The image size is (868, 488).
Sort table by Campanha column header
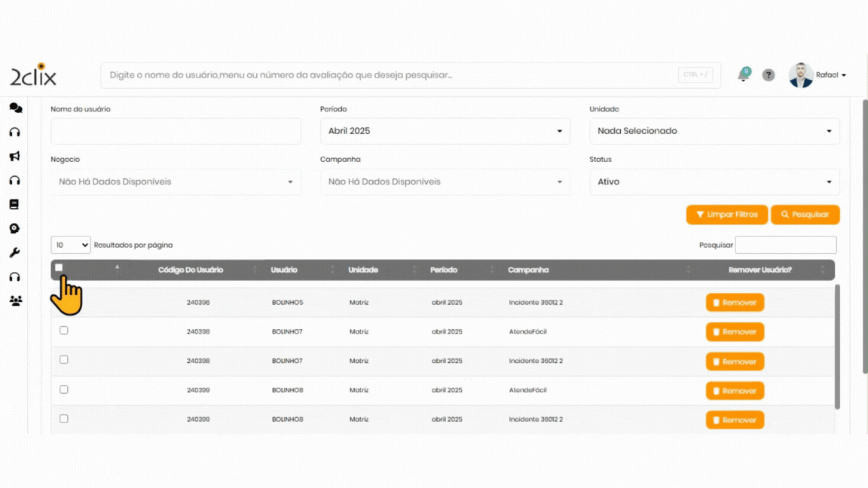coord(528,270)
